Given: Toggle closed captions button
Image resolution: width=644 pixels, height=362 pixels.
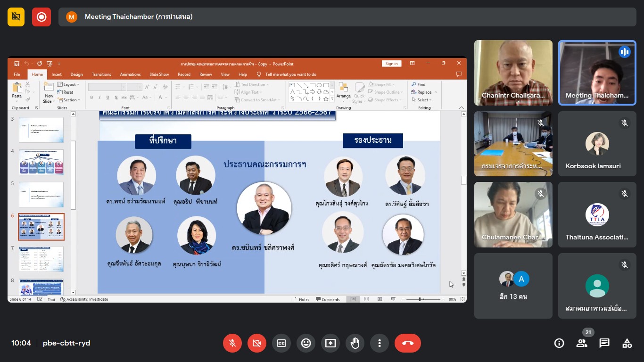Looking at the screenshot, I should pos(281,343).
